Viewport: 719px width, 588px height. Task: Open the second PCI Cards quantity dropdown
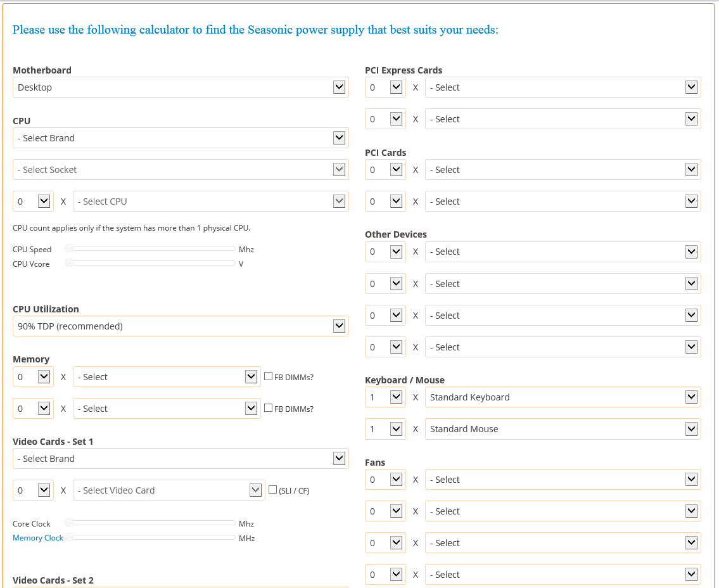point(385,201)
